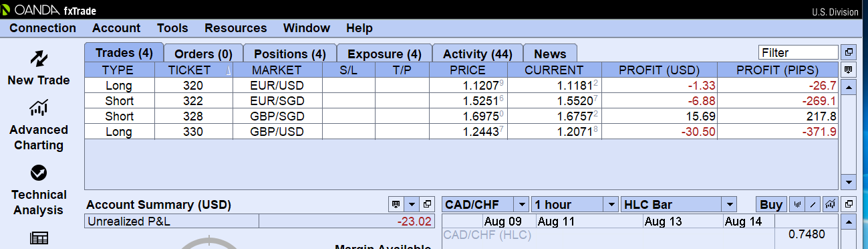The image size is (868, 249).
Task: Click the EUR/USD market cell
Action: click(x=277, y=85)
